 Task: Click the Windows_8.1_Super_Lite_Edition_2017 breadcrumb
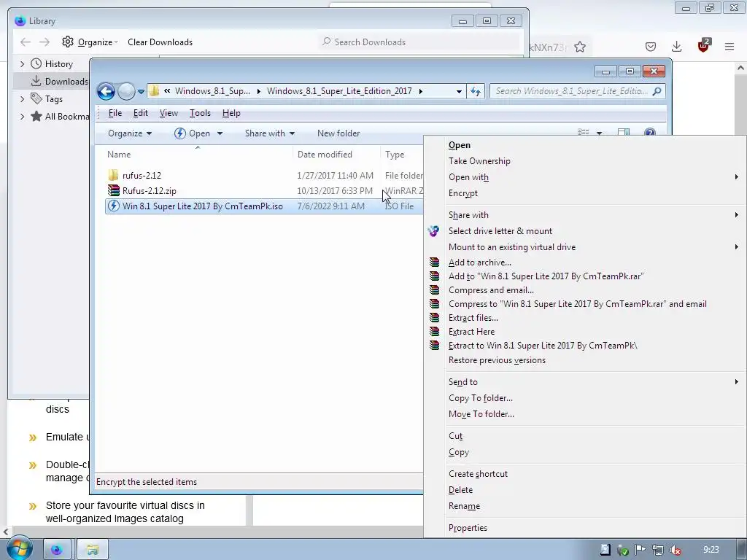point(339,91)
